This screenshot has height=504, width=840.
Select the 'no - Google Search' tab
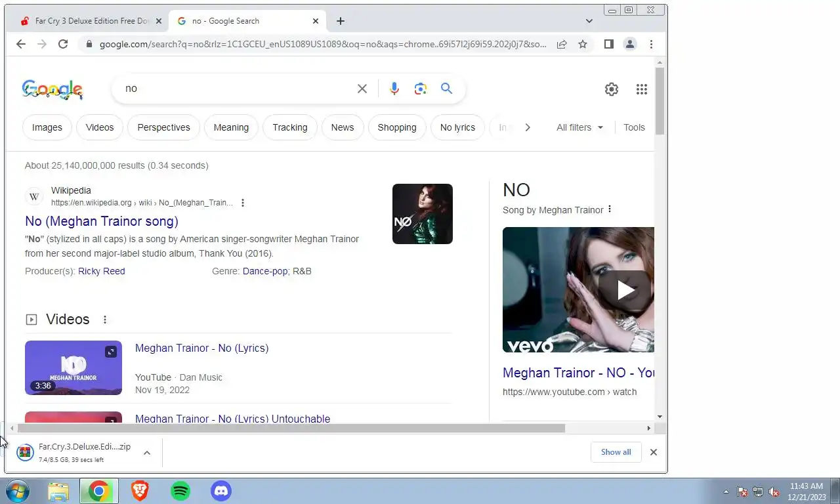tap(247, 21)
